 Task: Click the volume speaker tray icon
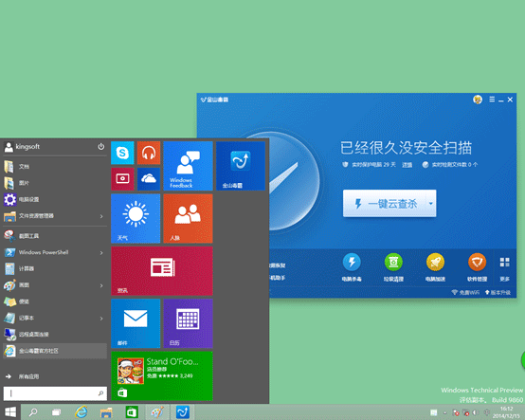(475, 412)
